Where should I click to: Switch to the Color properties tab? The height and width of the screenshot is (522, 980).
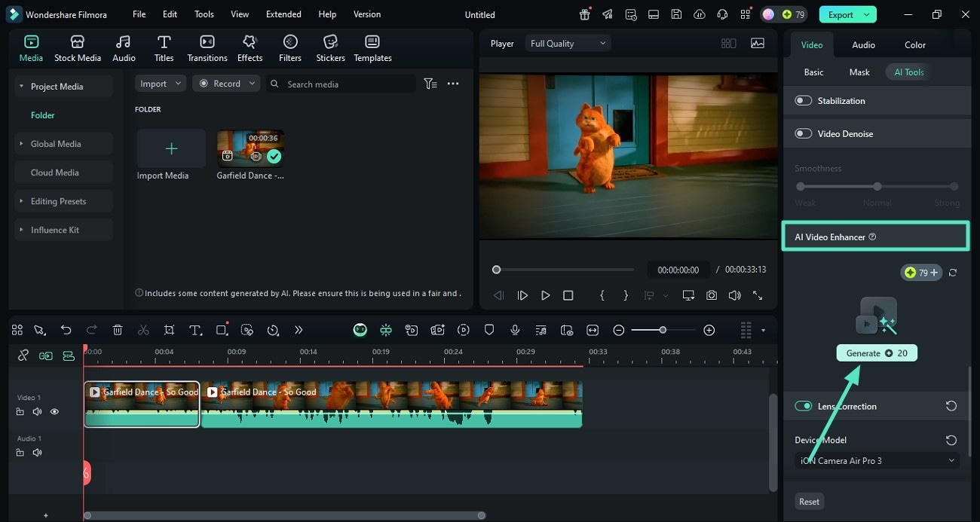(915, 44)
